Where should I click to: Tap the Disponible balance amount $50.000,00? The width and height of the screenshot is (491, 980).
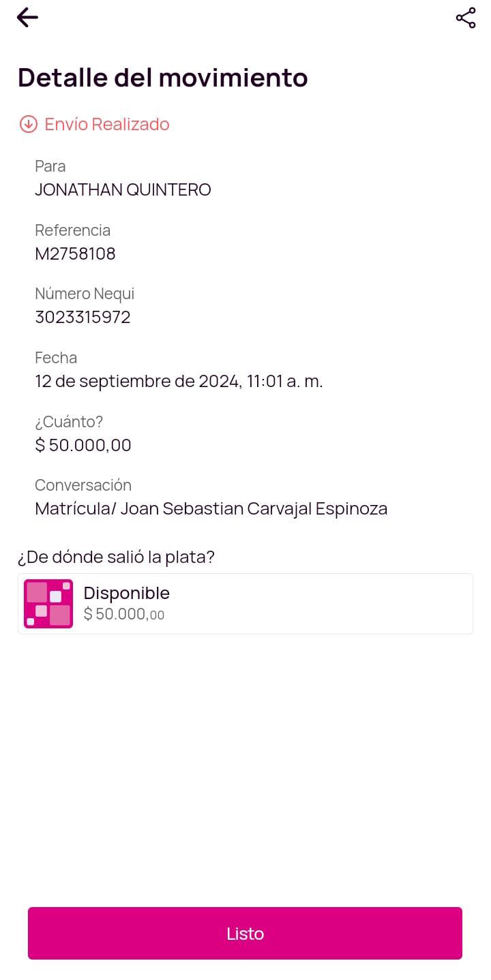coord(124,614)
